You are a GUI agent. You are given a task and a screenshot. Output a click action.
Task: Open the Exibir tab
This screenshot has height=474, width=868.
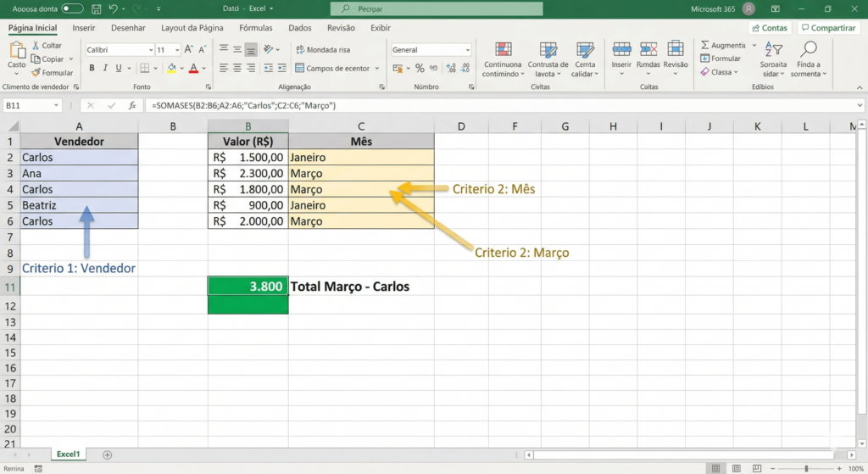381,28
